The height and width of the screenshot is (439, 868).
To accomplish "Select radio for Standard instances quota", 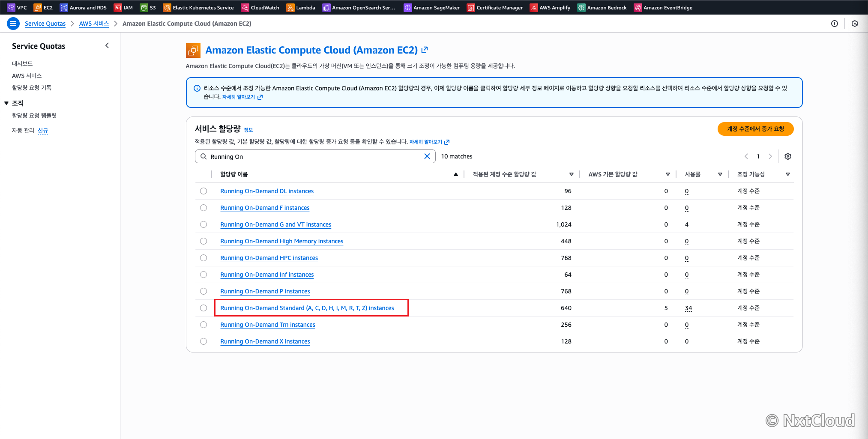I will tap(204, 308).
